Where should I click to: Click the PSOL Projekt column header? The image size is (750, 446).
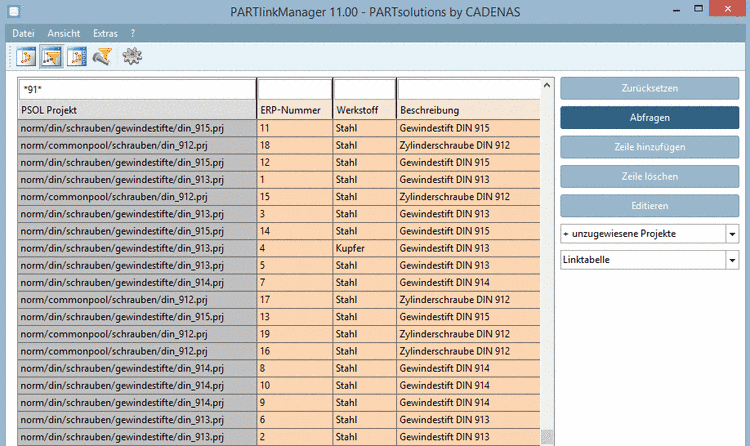137,110
